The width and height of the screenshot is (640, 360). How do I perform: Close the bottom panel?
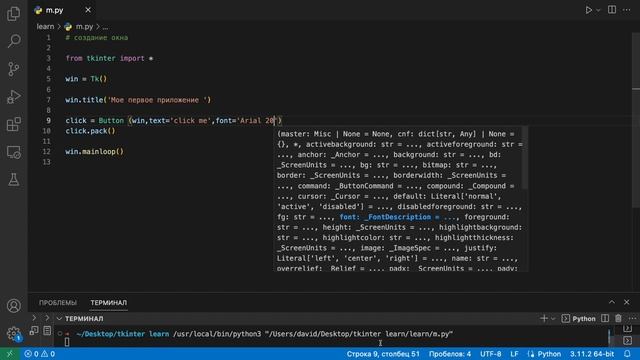pos(627,302)
